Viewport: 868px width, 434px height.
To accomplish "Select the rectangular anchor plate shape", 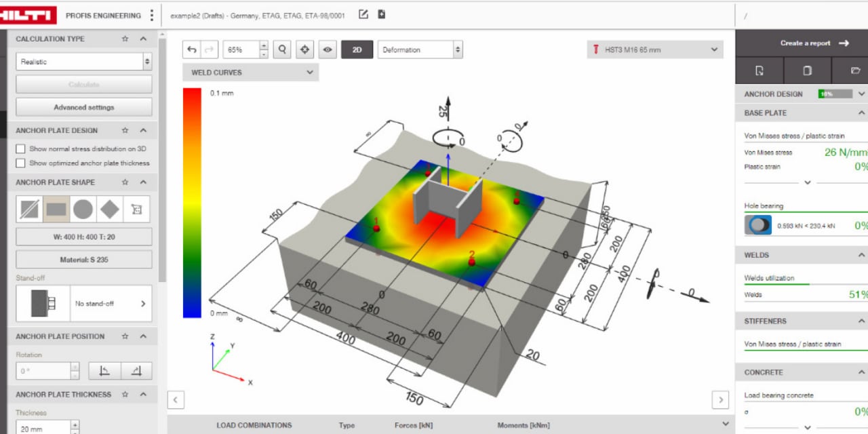I will point(56,209).
